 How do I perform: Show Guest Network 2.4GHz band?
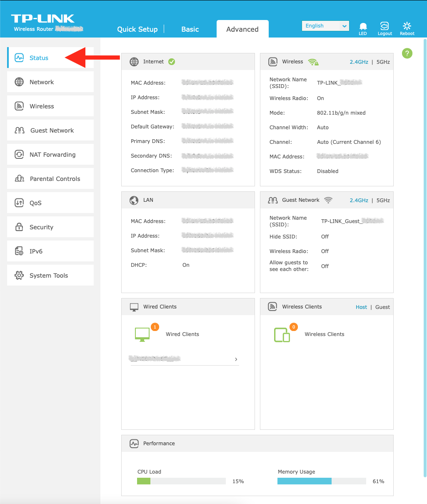click(359, 200)
